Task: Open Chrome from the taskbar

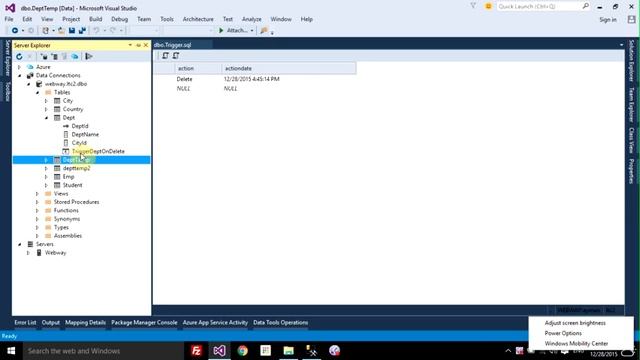Action: (x=242, y=351)
